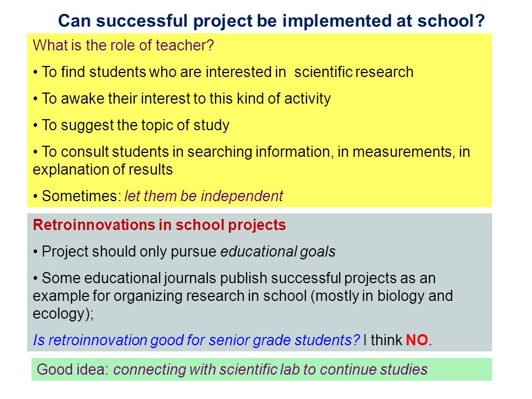Select the heading 'What is the role of teacher?'
The width and height of the screenshot is (532, 399).
point(124,45)
